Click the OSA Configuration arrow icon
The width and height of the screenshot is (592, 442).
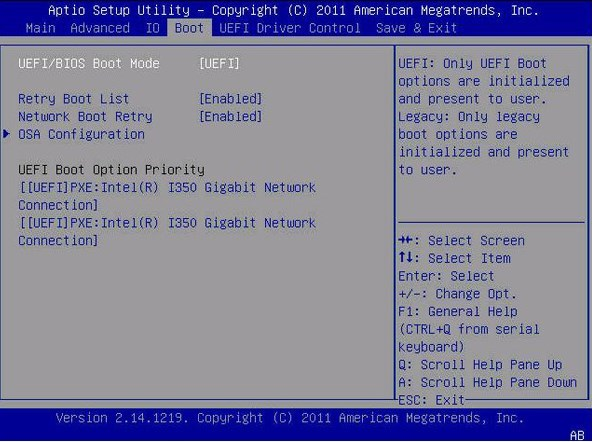coord(6,134)
